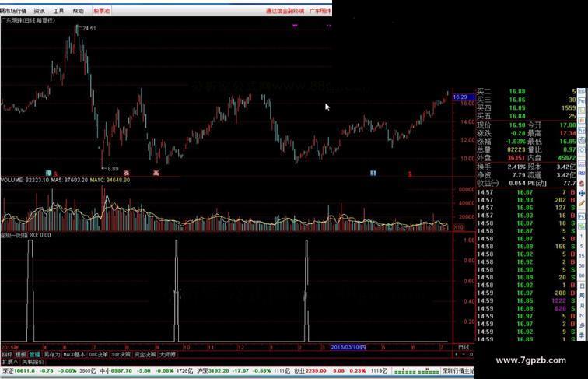Select the N-day period icon in the side toolbar
Viewport: 588px width, 379px height.
(582, 315)
